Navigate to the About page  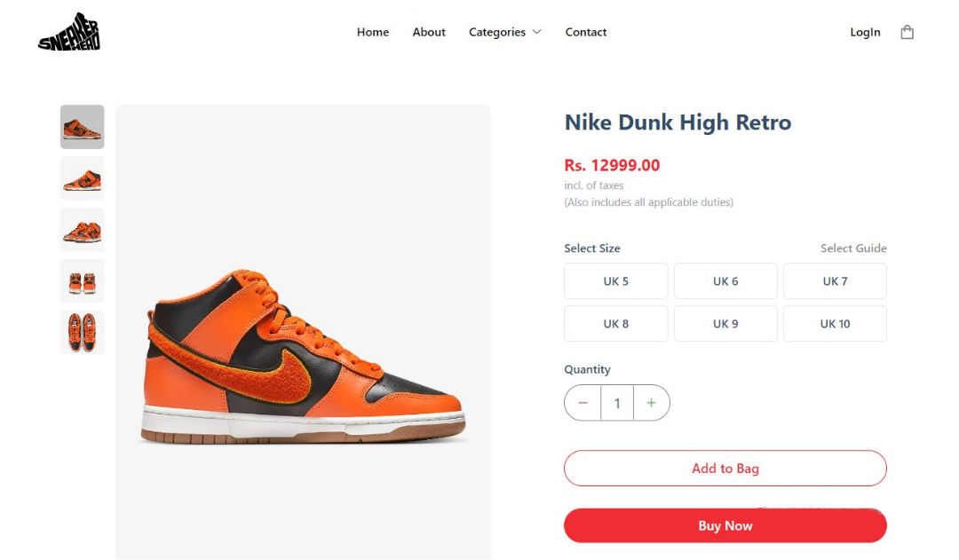(429, 32)
